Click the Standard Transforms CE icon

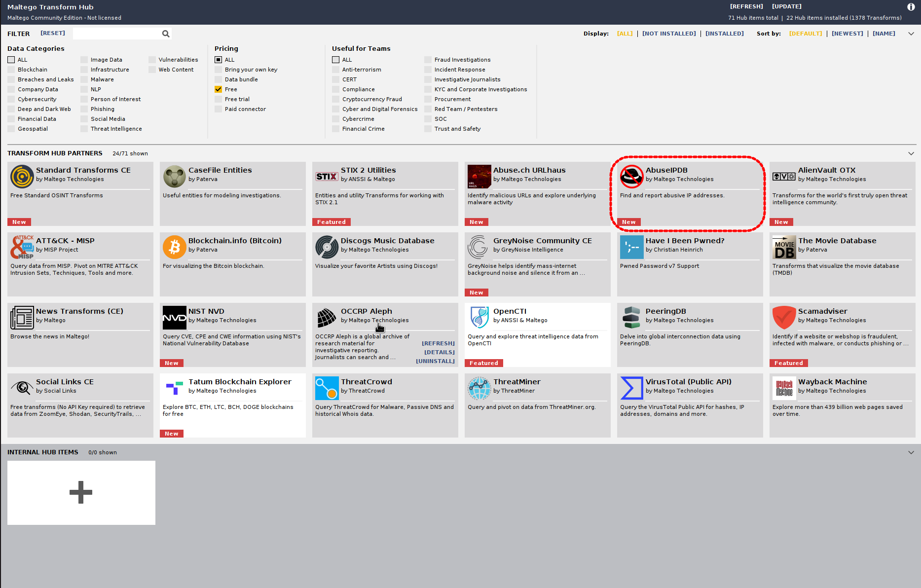22,177
